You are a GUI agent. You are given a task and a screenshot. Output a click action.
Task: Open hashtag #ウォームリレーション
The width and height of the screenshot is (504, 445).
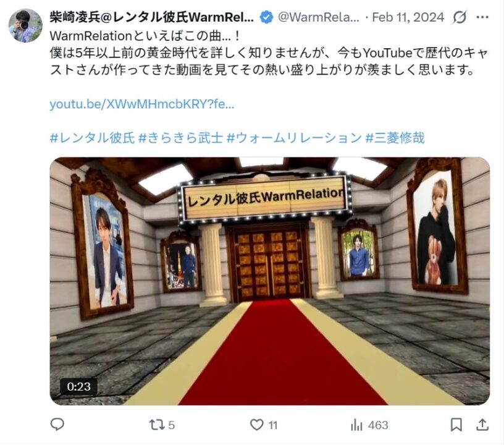pos(294,138)
